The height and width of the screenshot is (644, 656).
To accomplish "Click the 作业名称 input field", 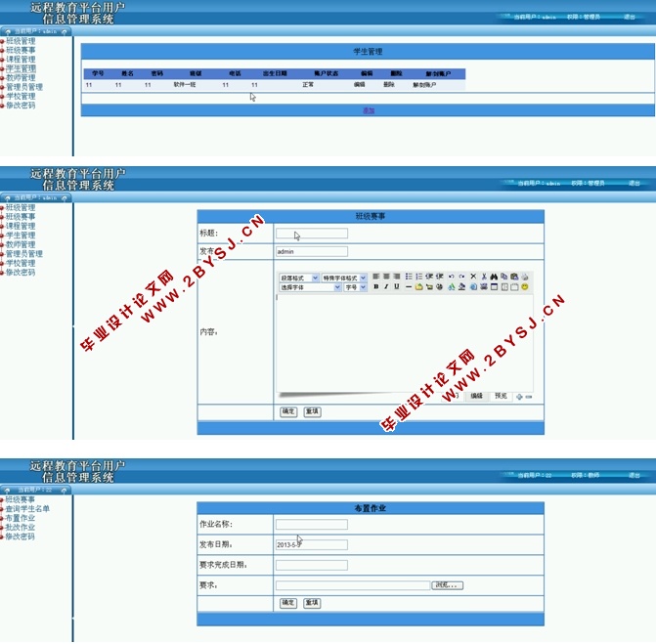I will (x=312, y=525).
